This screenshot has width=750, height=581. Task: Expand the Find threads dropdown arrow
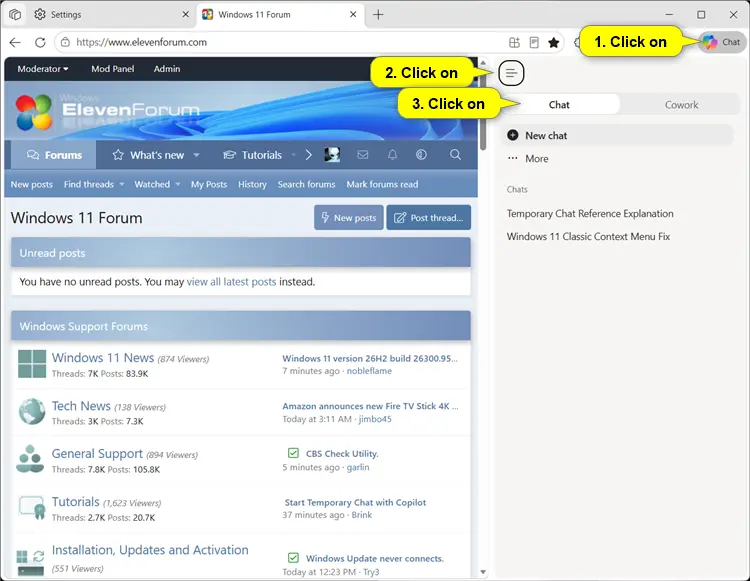[x=121, y=184]
